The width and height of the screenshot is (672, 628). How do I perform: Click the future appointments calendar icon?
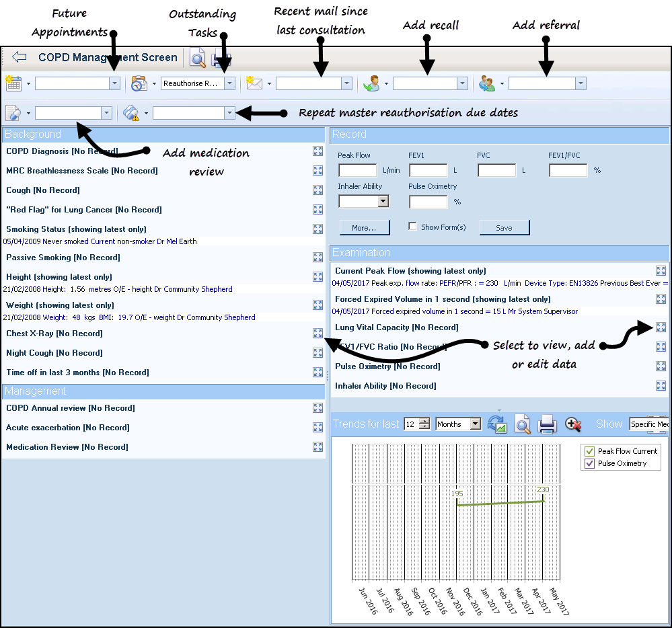coord(13,83)
